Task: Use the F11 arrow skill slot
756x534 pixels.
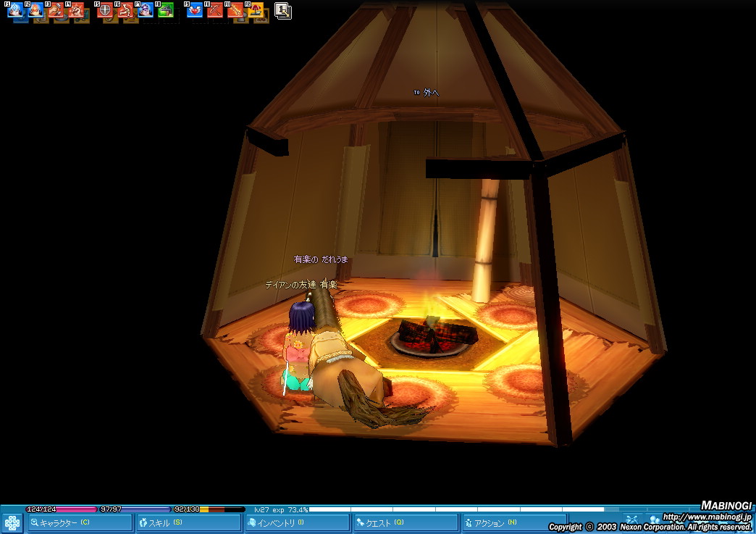Action: (235, 9)
